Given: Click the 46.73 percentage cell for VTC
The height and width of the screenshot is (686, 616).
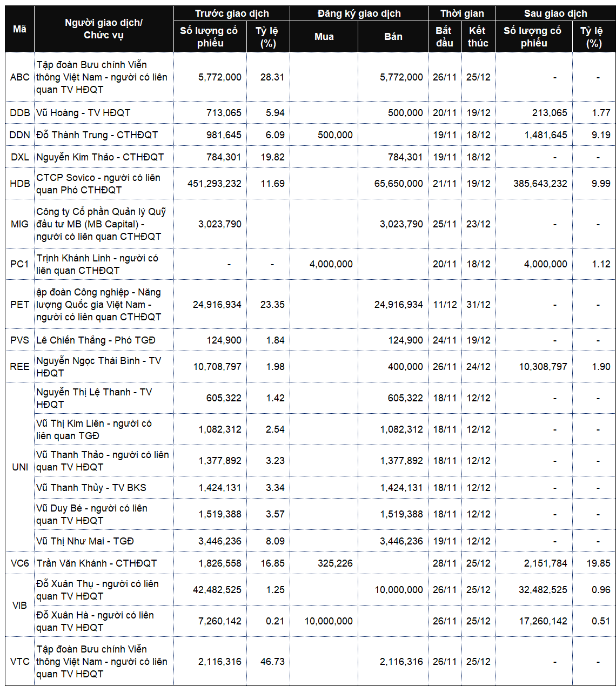Looking at the screenshot, I should pyautogui.click(x=272, y=662).
